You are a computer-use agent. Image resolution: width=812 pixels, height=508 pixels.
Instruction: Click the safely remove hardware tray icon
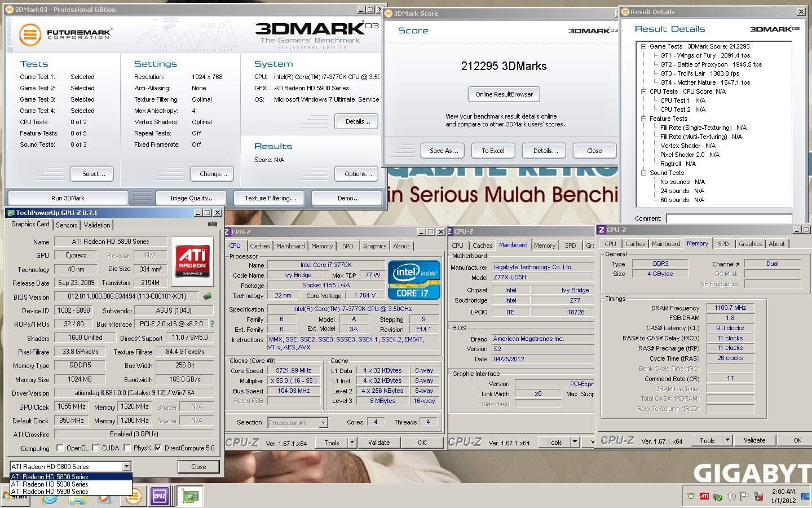(x=717, y=496)
